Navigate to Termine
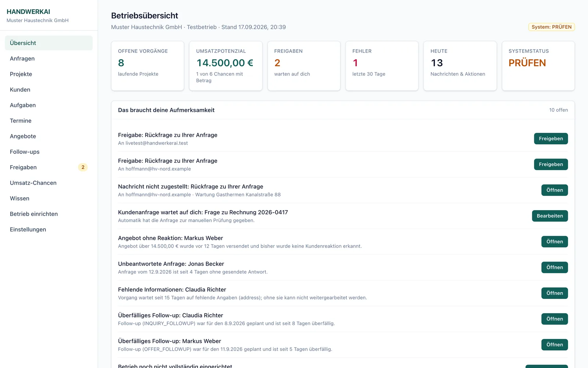The image size is (588, 368). click(x=49, y=121)
